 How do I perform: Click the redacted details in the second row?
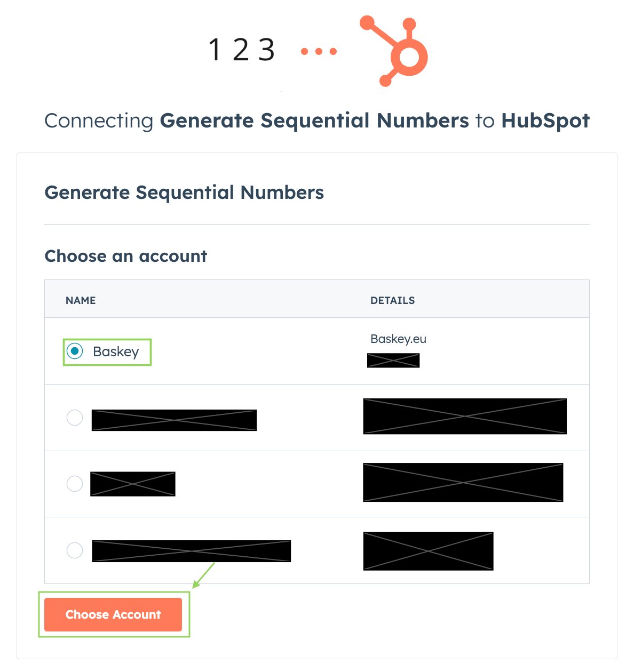point(465,416)
